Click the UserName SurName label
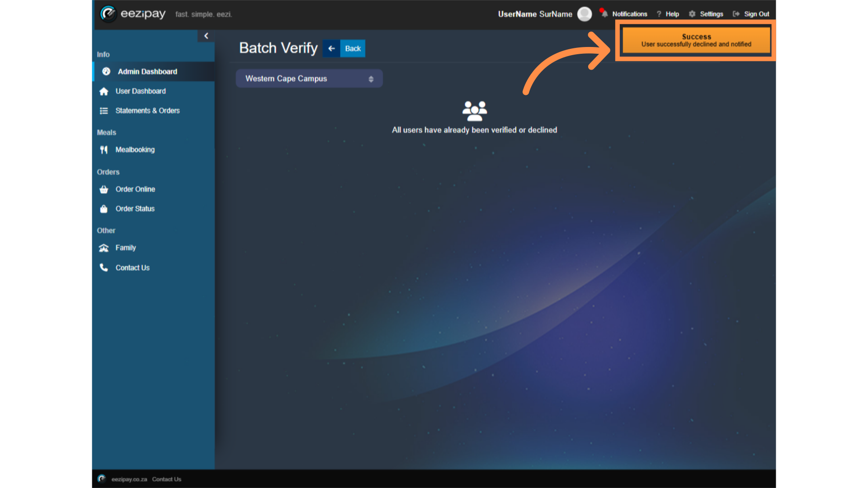868x488 pixels. (x=535, y=14)
